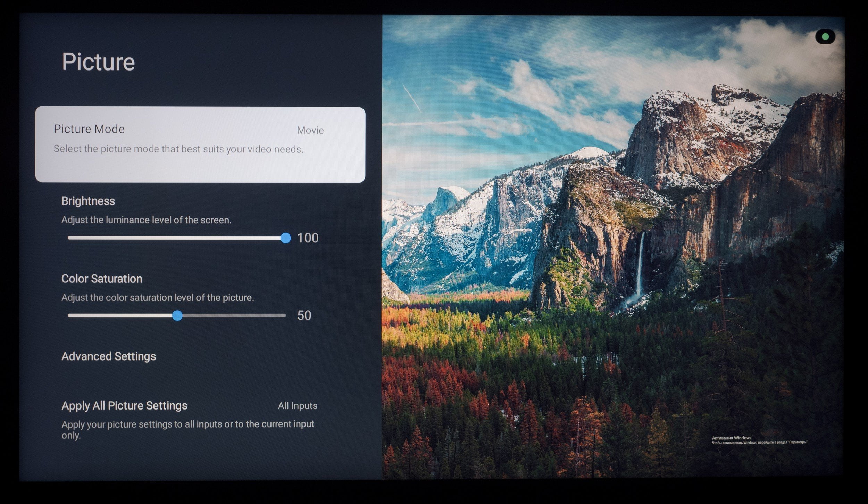868x504 pixels.
Task: Change the All Inputs value
Action: [x=298, y=406]
